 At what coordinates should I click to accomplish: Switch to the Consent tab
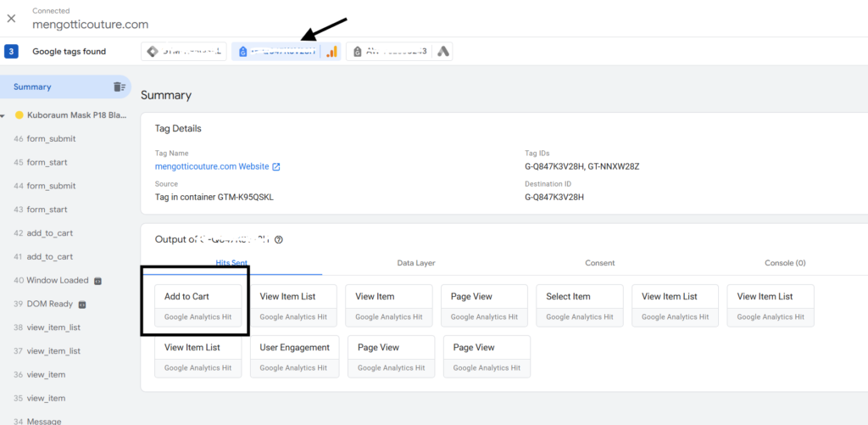click(x=600, y=263)
